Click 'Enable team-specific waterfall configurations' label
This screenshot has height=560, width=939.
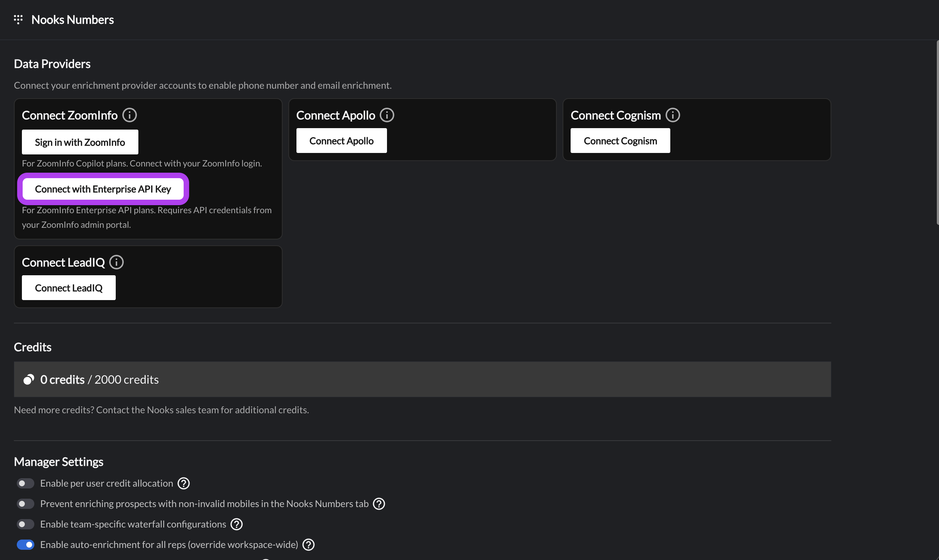coord(133,524)
